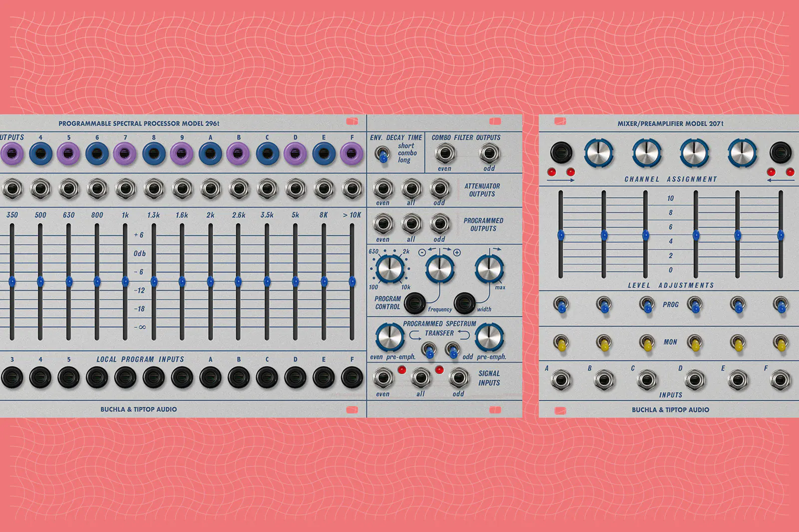Click the >10K band level slider handle
The height and width of the screenshot is (532, 799).
click(352, 282)
